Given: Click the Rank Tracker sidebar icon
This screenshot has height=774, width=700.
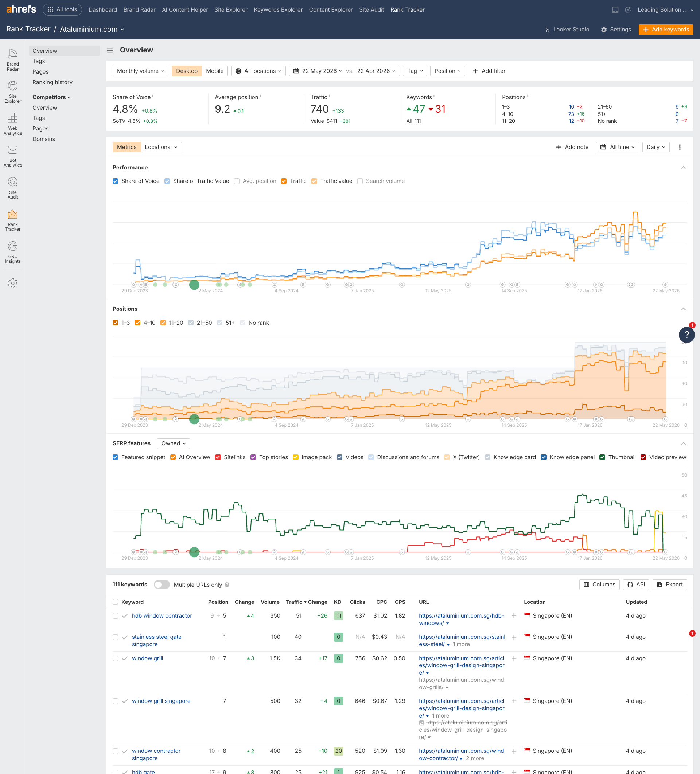Looking at the screenshot, I should [x=13, y=220].
